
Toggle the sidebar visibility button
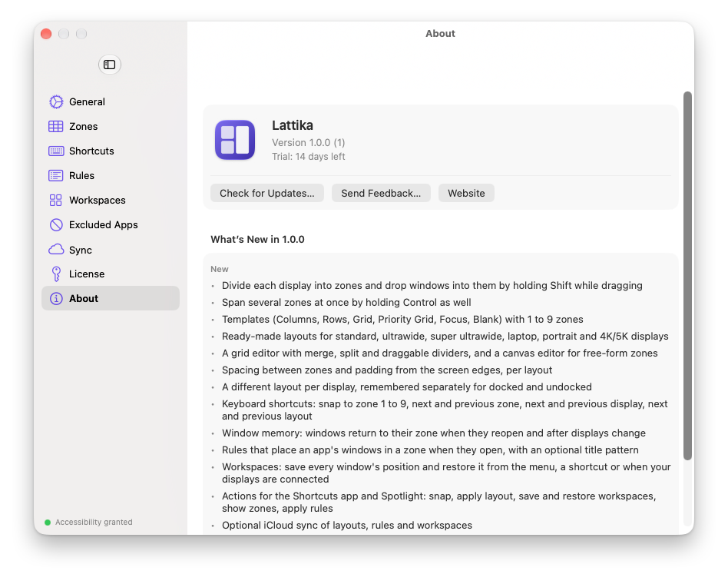click(x=110, y=65)
